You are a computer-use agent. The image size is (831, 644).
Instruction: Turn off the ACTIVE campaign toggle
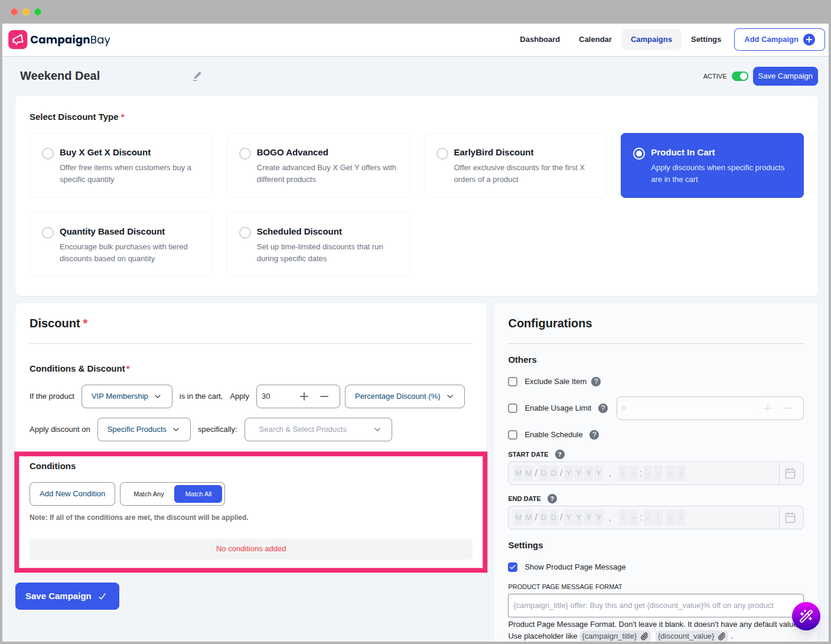click(740, 76)
